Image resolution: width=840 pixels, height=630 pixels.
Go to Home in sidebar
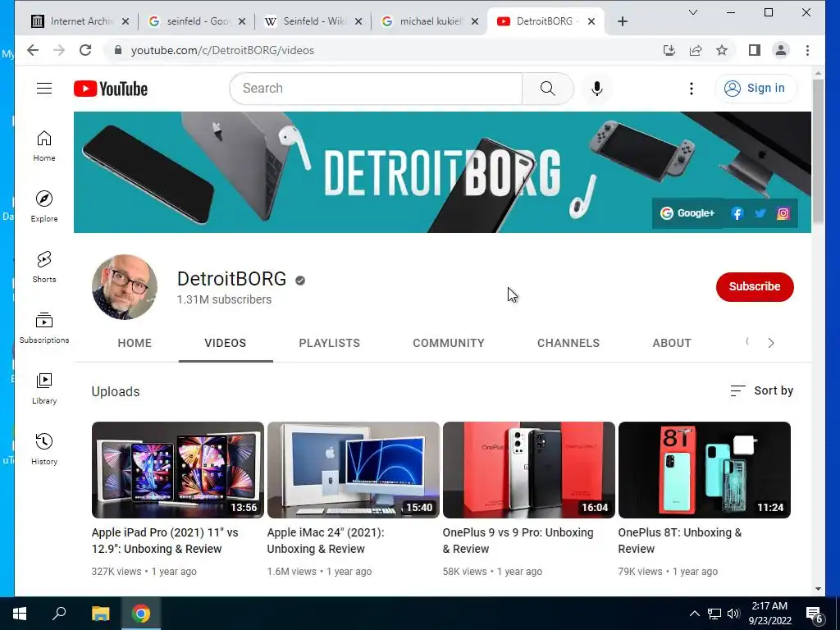[44, 146]
